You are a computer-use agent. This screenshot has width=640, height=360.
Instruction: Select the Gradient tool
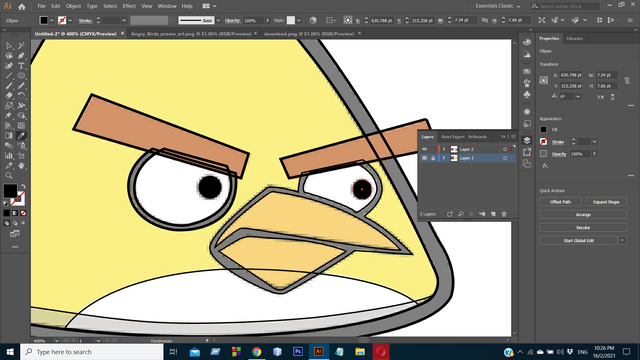[x=9, y=136]
